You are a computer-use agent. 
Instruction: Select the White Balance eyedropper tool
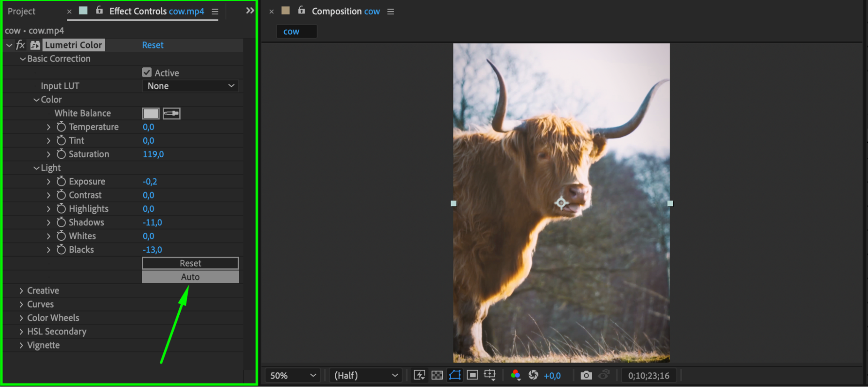172,113
